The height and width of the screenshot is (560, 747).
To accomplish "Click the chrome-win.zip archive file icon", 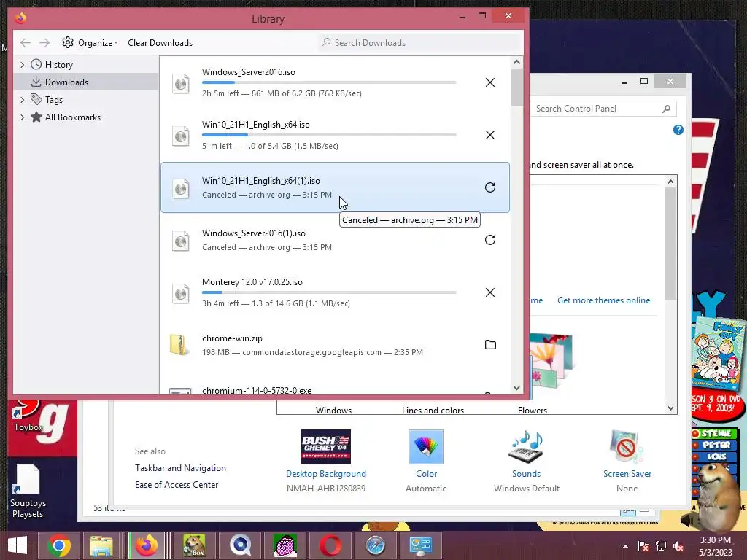I will tap(179, 345).
